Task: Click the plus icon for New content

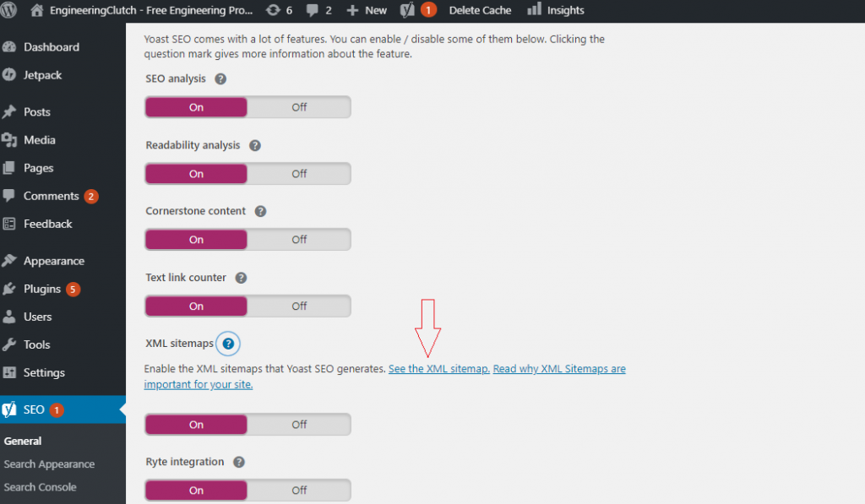Action: pos(352,10)
